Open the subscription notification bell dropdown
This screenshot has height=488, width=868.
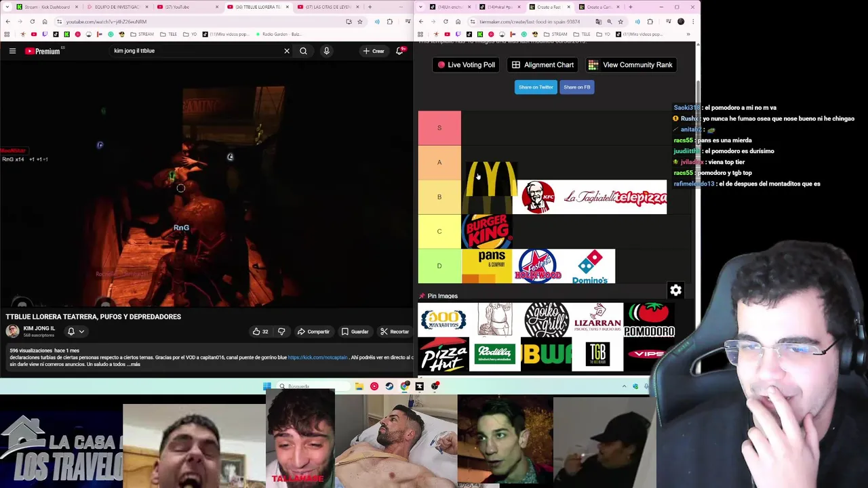pos(75,331)
